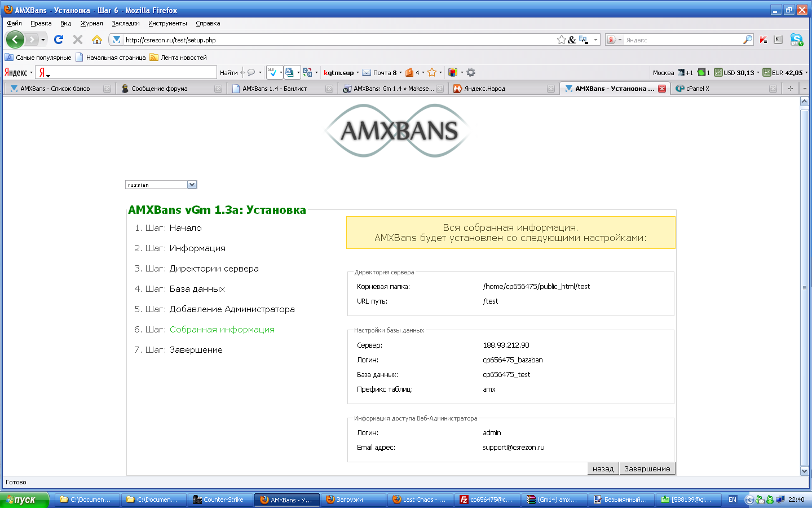Click the kgtm.sup account button

[x=338, y=72]
